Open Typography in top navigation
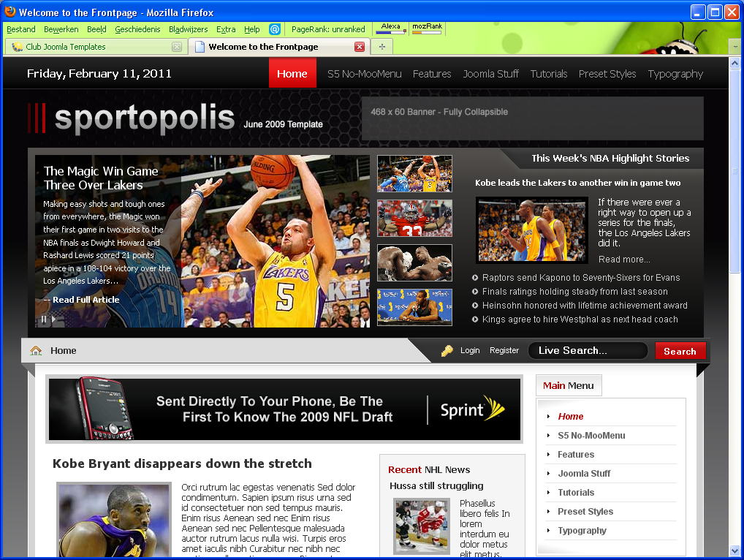The width and height of the screenshot is (744, 560). pos(675,74)
